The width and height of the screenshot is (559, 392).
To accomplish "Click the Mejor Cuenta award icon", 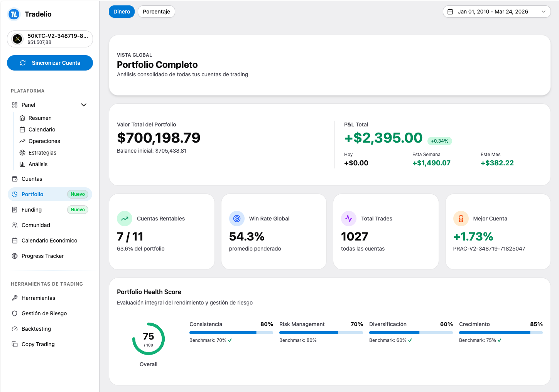I will [x=461, y=219].
